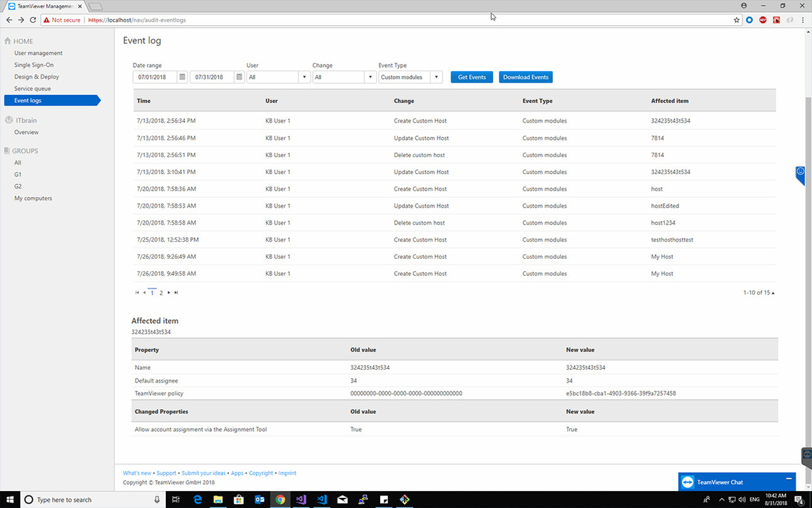The height and width of the screenshot is (508, 812).
Task: Open User management in the sidebar
Action: pyautogui.click(x=38, y=53)
